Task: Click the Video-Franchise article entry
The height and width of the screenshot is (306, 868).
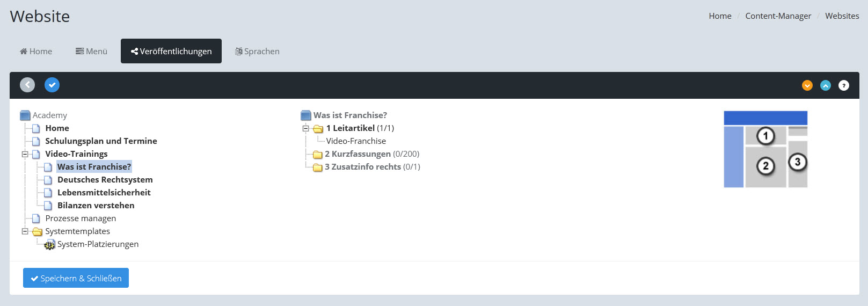Action: pyautogui.click(x=356, y=141)
